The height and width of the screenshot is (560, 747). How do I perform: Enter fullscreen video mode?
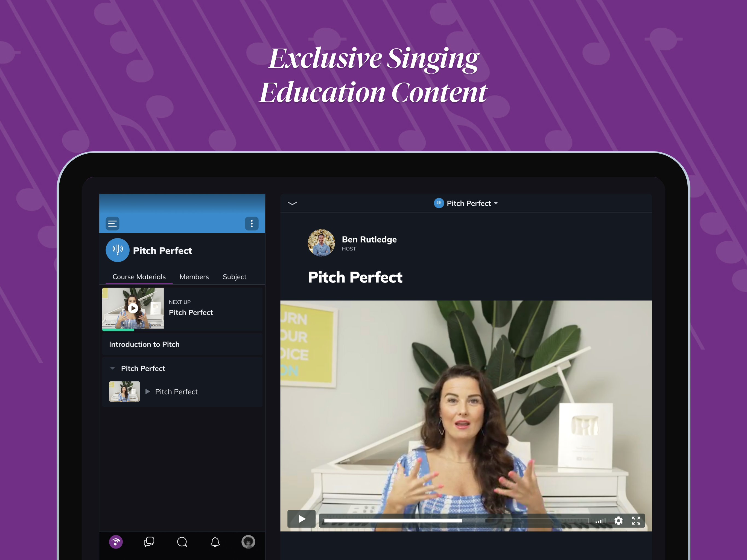pos(636,520)
